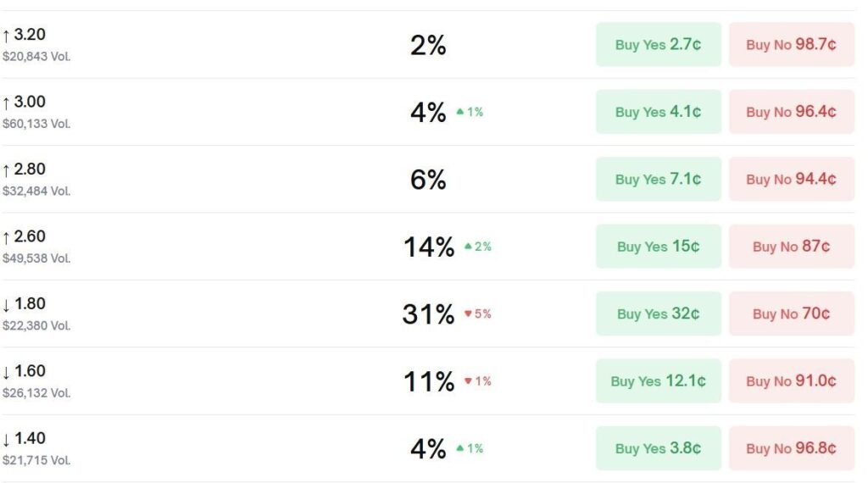
Task: Select Buy No 96.4¢ option
Action: point(791,112)
